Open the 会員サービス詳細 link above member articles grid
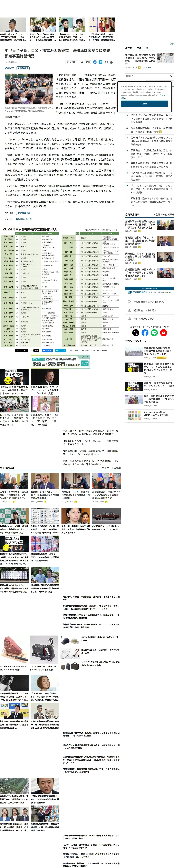Screen dimensions: 174x868 (110, 468)
